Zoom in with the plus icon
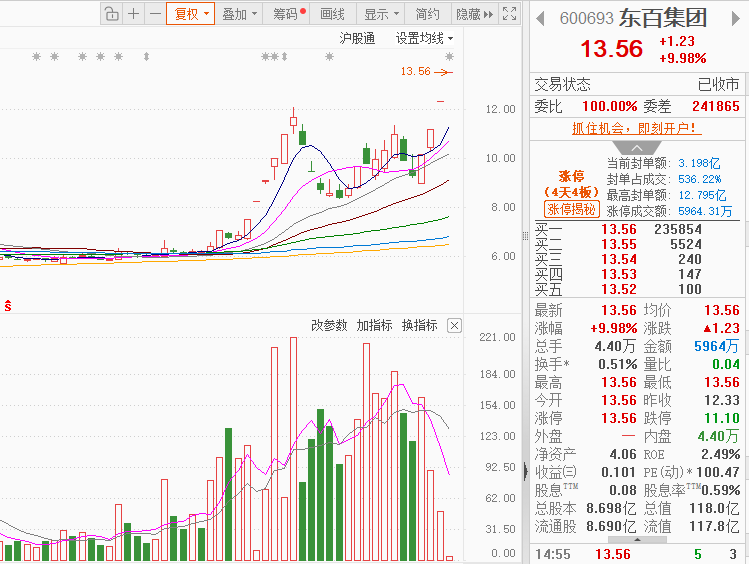 point(134,14)
